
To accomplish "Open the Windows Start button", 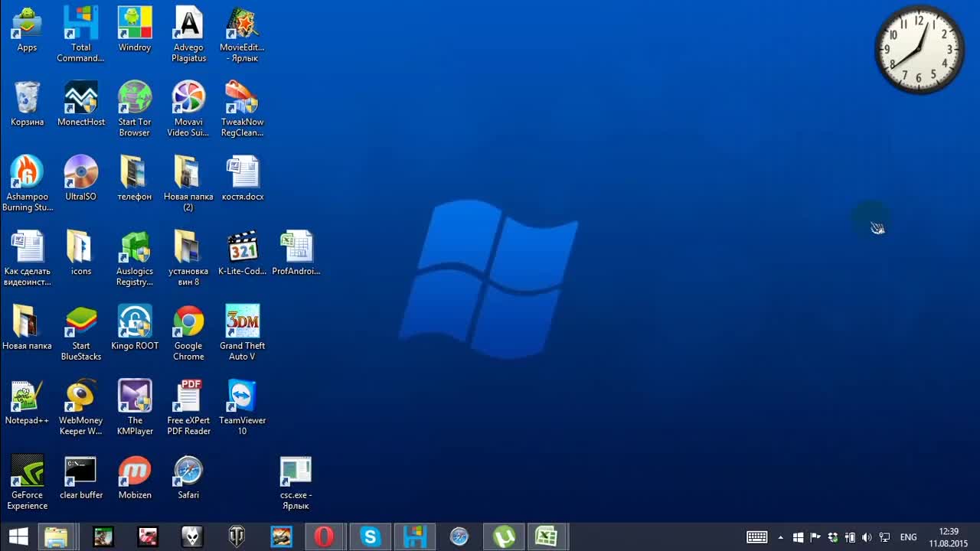I will [x=18, y=536].
